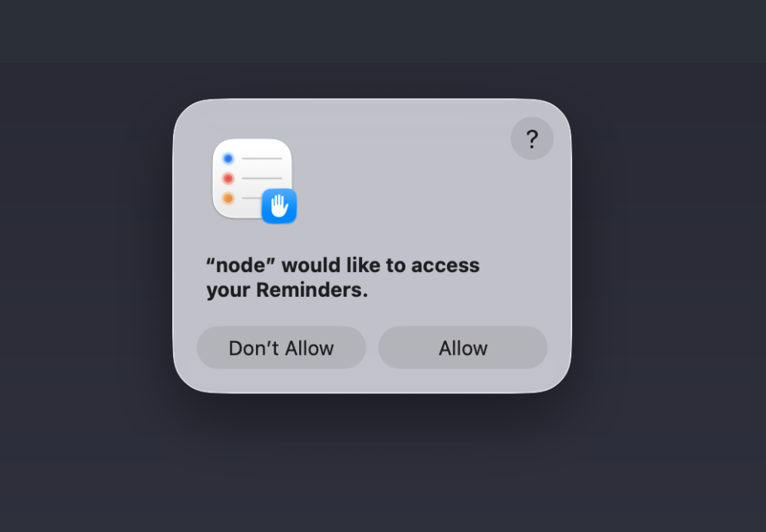Click the red dot in Reminders icon
766x532 pixels.
point(228,179)
